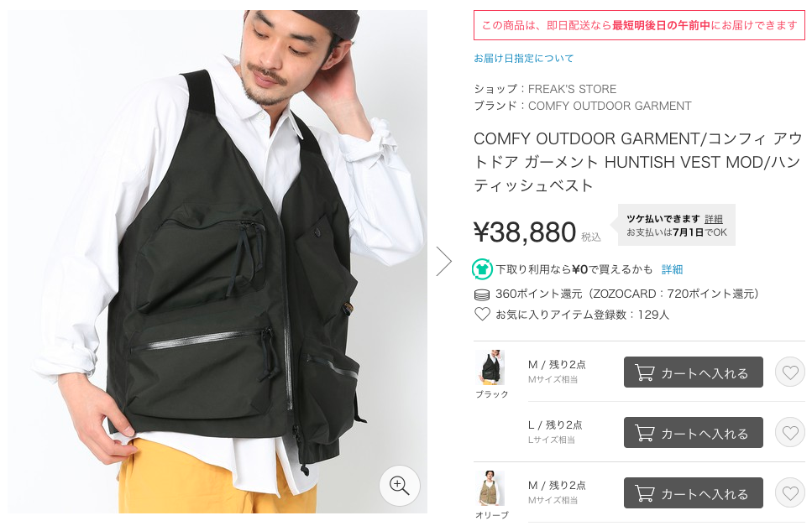
Task: Open FREAK'S STORE shop link
Action: [572, 89]
